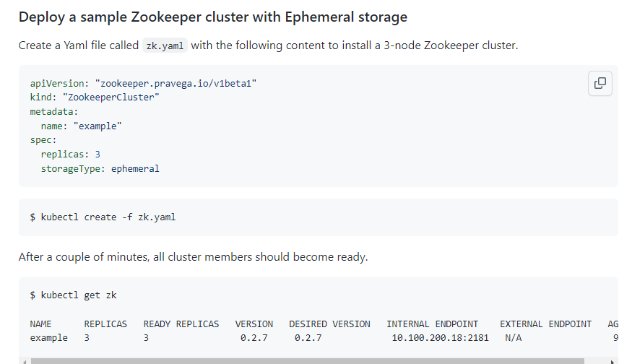Click the horizontal scrollbar's right arrow

[613, 360]
